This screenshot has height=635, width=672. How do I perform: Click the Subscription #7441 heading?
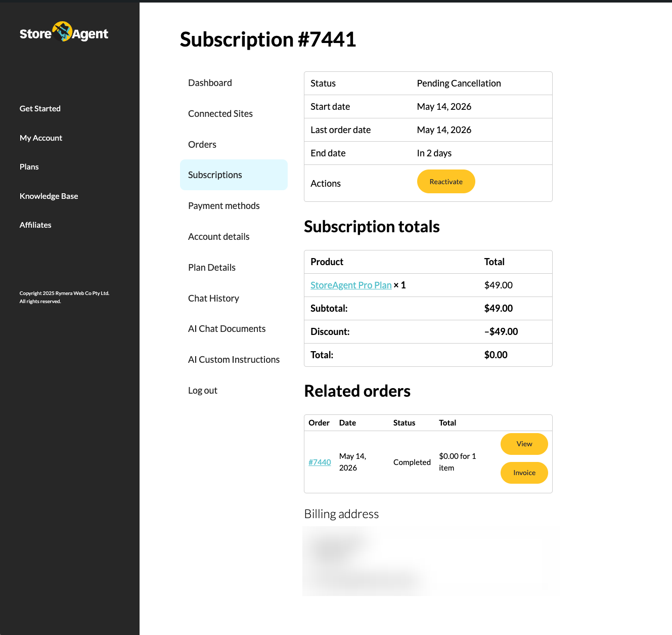point(268,39)
